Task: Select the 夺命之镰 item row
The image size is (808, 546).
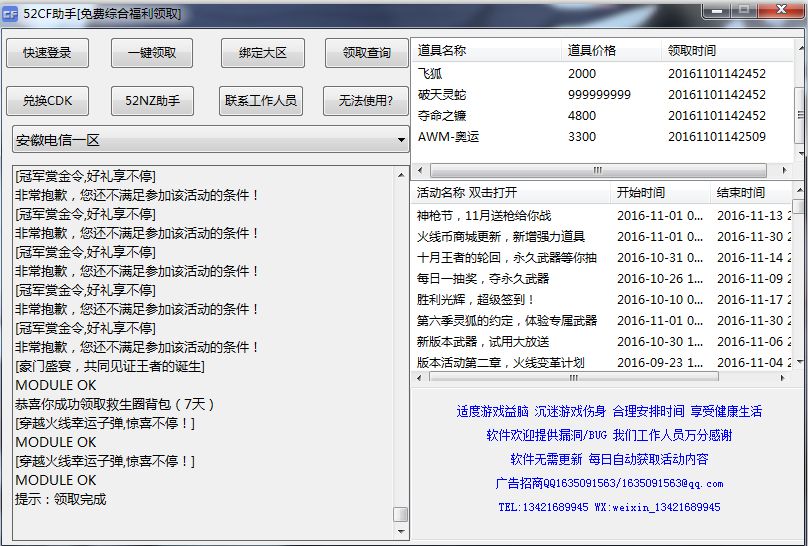Action: click(603, 116)
